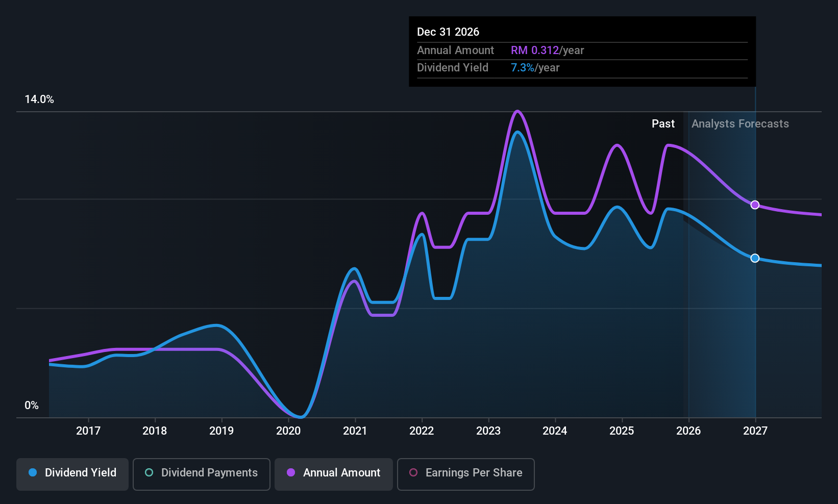Screen dimensions: 838x504
Task: Click the 7.3% yield tooltip value
Action: pos(522,68)
